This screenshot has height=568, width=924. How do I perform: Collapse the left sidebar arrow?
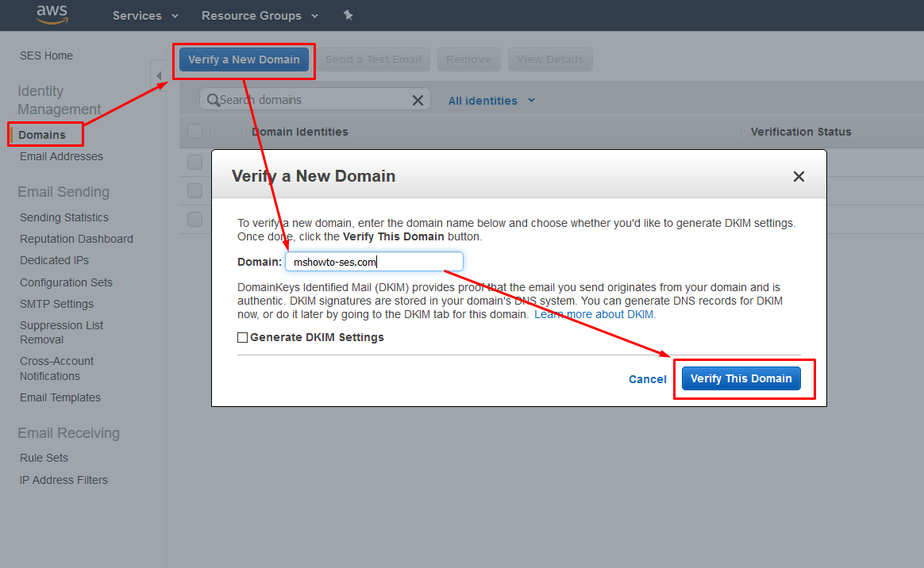(159, 76)
